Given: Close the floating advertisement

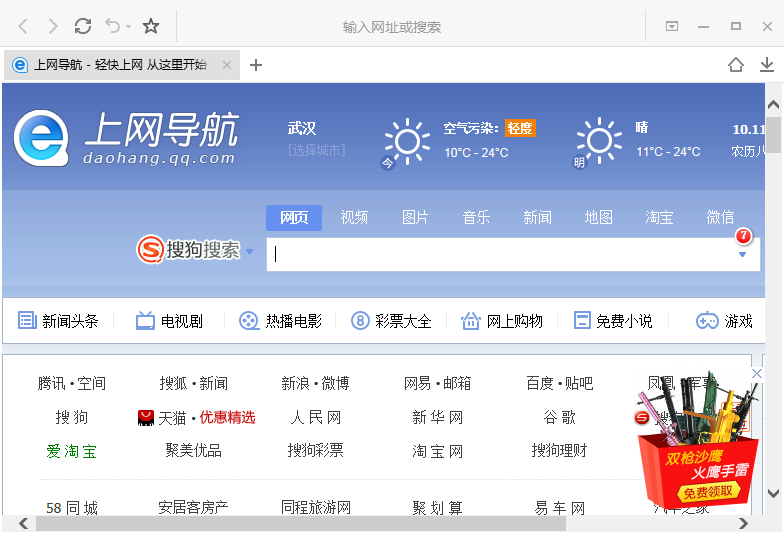Looking at the screenshot, I should [757, 374].
